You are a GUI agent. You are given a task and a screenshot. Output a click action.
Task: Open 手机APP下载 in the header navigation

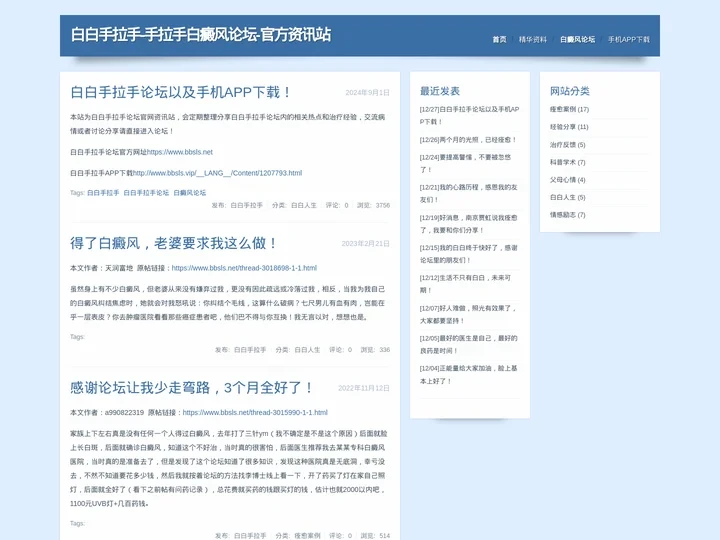pyautogui.click(x=629, y=39)
